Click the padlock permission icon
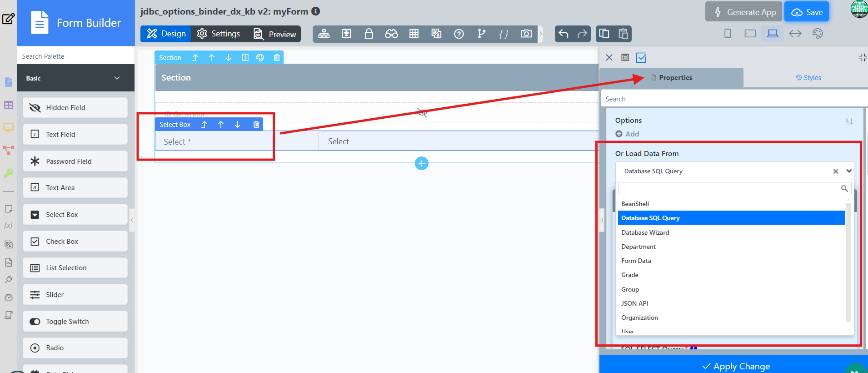Screen dimensions: 868x373 click(x=369, y=34)
